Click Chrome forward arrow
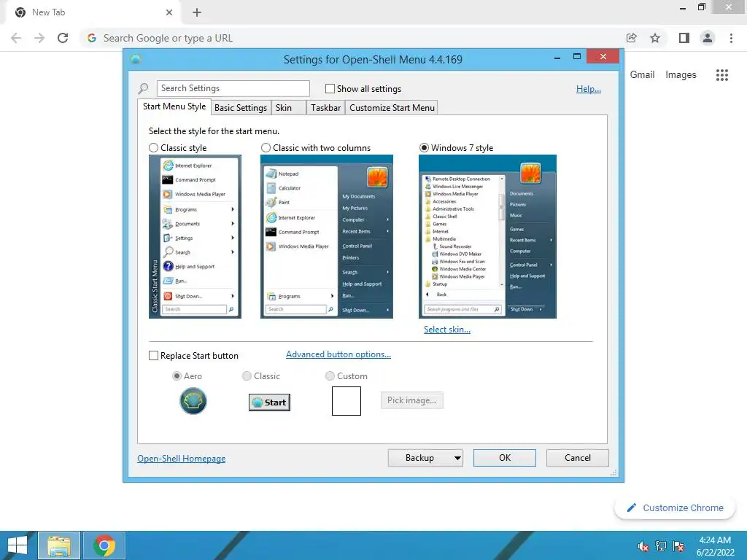747x560 pixels. [39, 38]
